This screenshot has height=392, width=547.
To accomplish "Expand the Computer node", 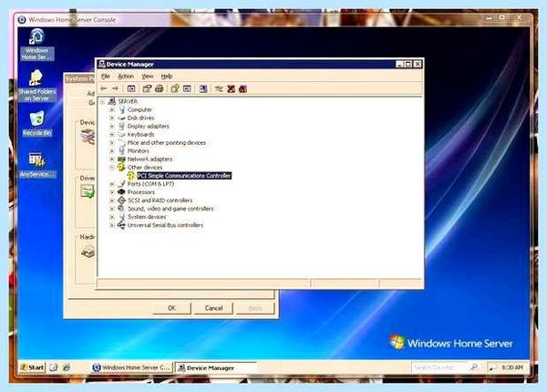I will 112,110.
